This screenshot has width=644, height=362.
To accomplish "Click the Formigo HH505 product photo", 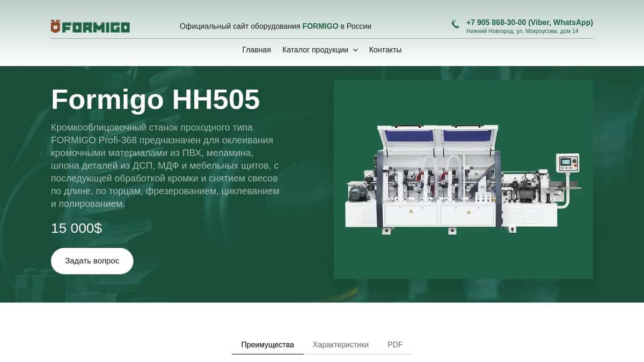I will point(463,179).
